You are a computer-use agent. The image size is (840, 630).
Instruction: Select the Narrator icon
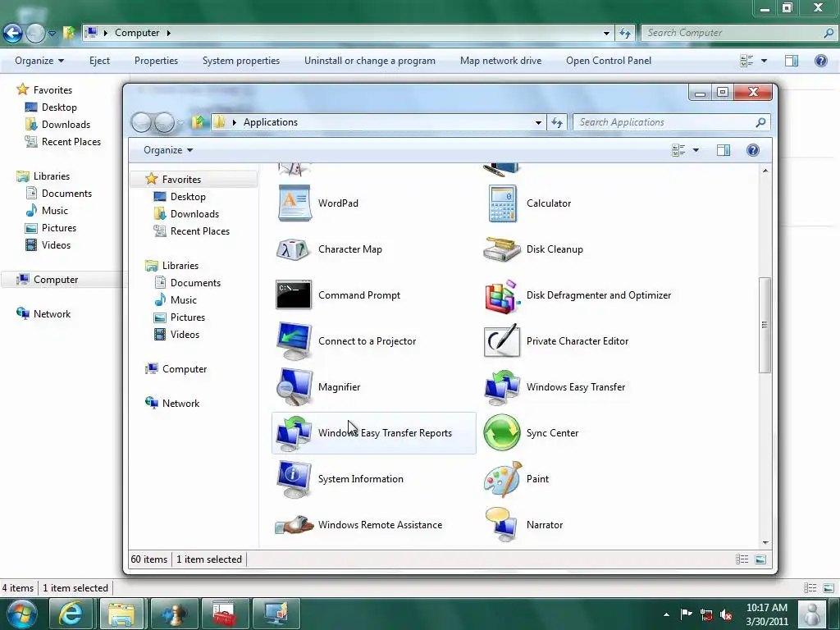501,525
